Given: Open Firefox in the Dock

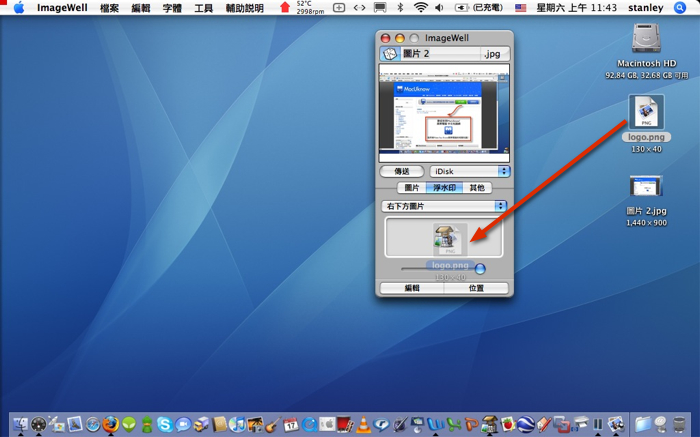Looking at the screenshot, I should [x=111, y=424].
